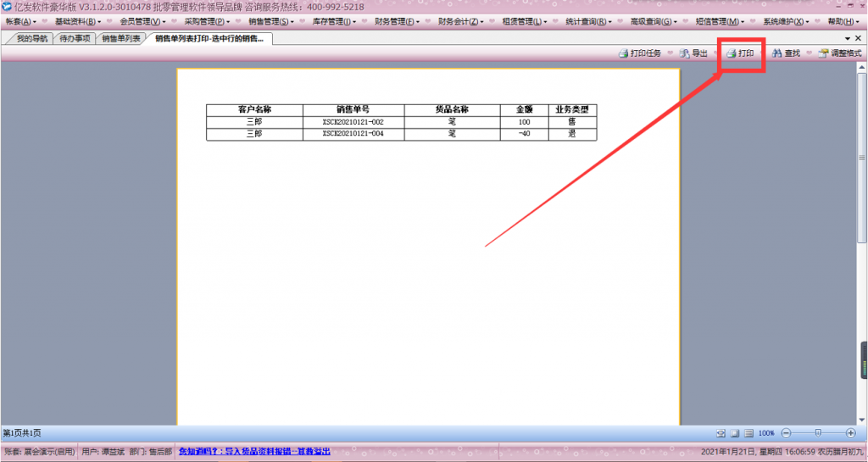
Task: Open 查找 binoculars search tool
Action: 786,53
